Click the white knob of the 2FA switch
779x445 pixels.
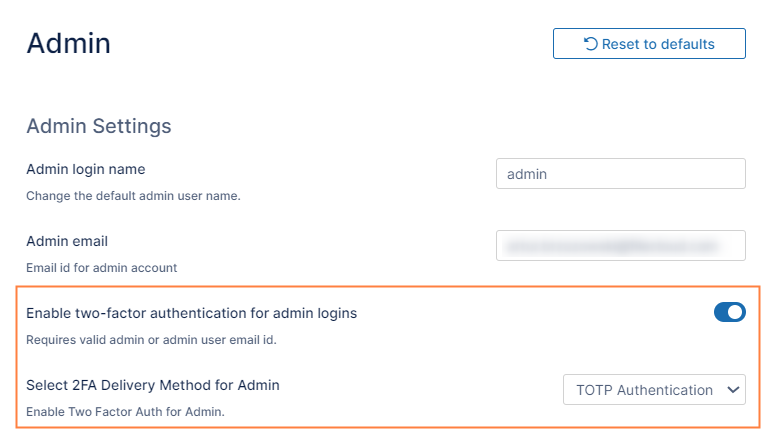point(736,313)
